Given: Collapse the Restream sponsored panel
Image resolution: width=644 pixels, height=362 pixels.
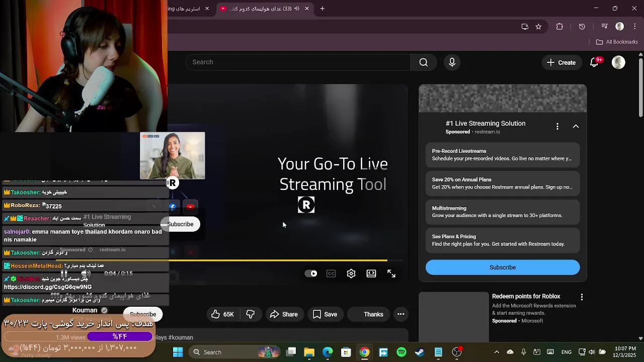Looking at the screenshot, I should (x=576, y=126).
